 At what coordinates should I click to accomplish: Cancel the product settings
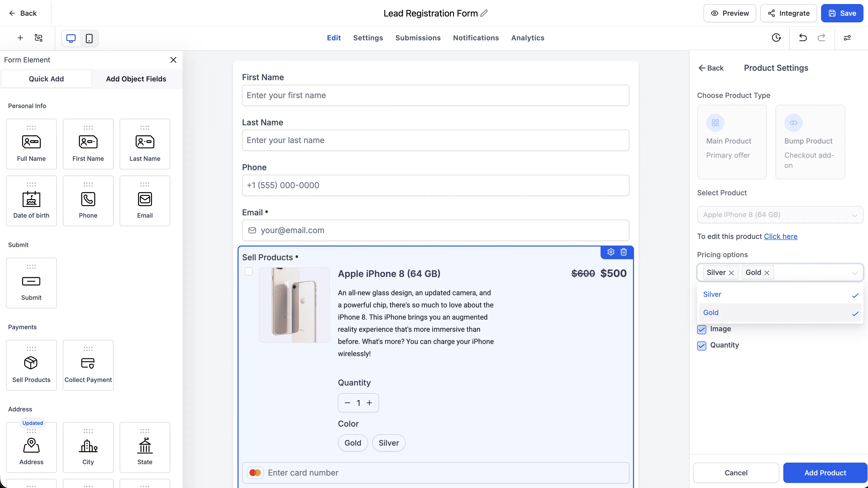pos(736,473)
